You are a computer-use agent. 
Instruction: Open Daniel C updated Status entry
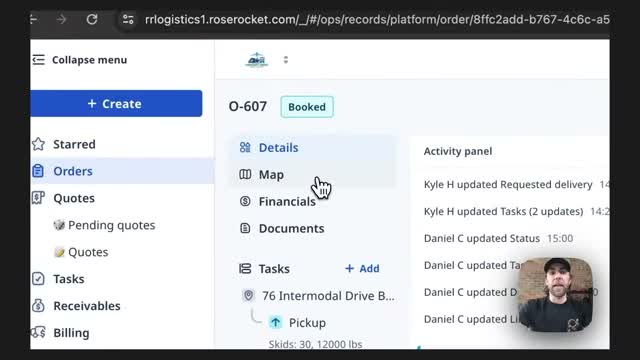coord(482,238)
